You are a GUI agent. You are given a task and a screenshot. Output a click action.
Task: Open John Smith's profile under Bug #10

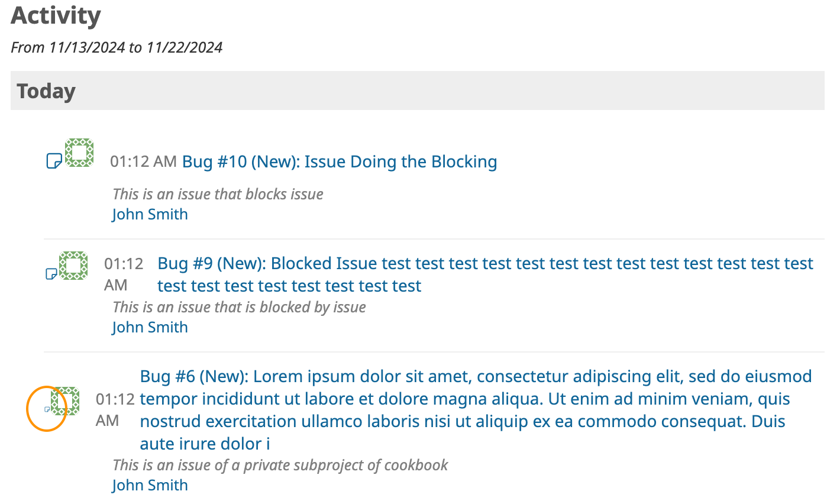pyautogui.click(x=150, y=214)
